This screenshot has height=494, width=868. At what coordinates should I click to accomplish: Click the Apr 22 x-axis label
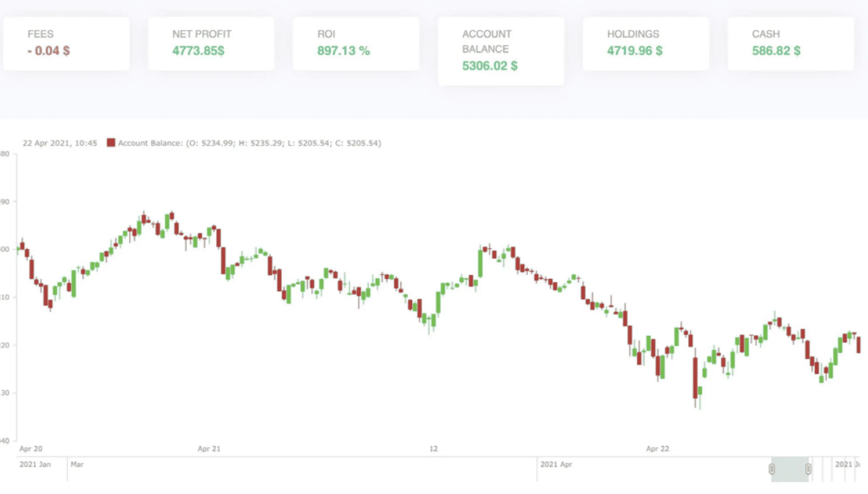pyautogui.click(x=657, y=449)
